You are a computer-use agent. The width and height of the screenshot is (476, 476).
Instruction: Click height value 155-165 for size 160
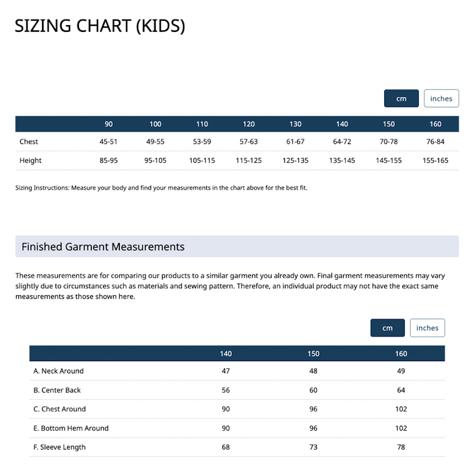click(x=435, y=161)
